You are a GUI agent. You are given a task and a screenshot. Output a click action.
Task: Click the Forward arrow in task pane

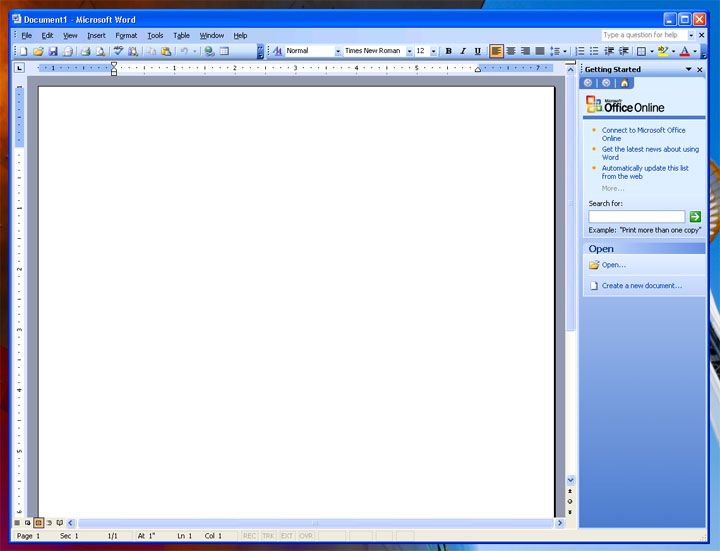point(606,83)
